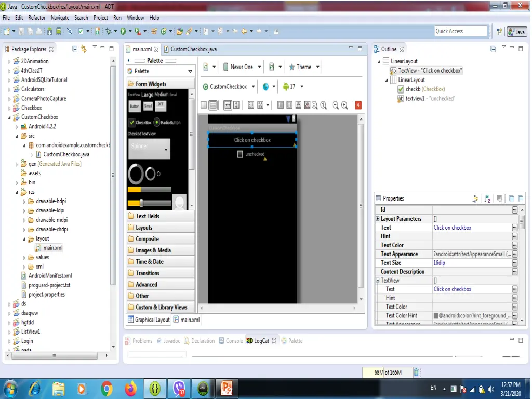Click the New wizard icon
This screenshot has width=532, height=399.
coord(6,32)
